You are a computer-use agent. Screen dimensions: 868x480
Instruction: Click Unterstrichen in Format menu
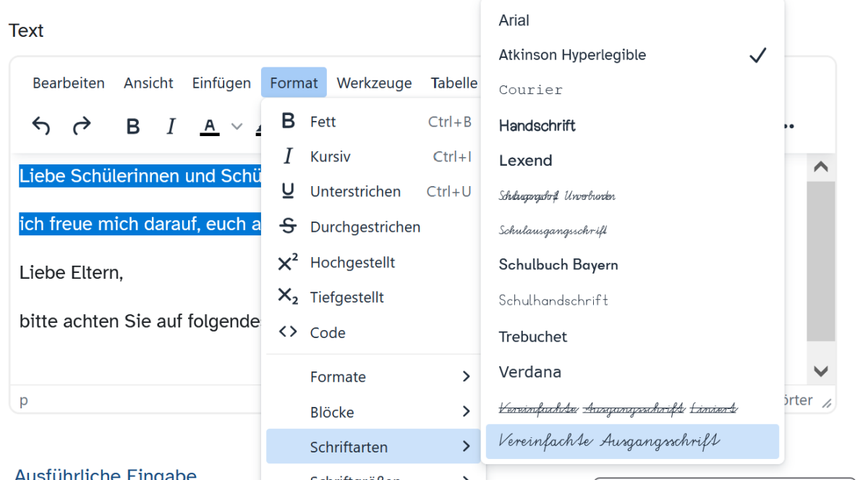point(355,192)
